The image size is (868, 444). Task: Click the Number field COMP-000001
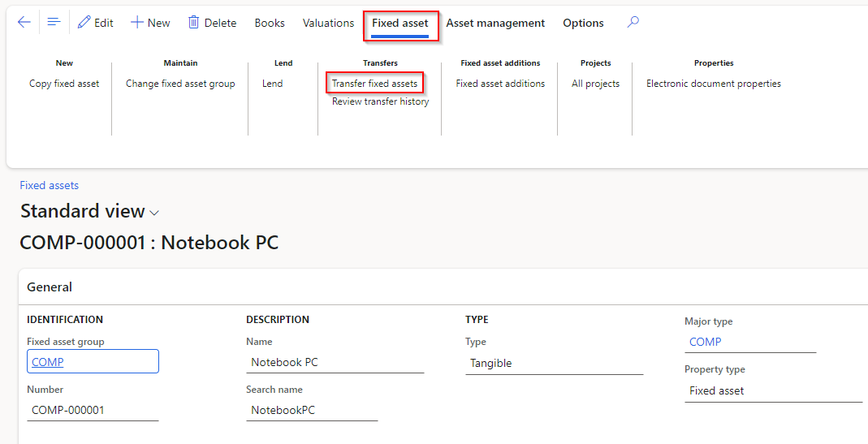[93, 410]
